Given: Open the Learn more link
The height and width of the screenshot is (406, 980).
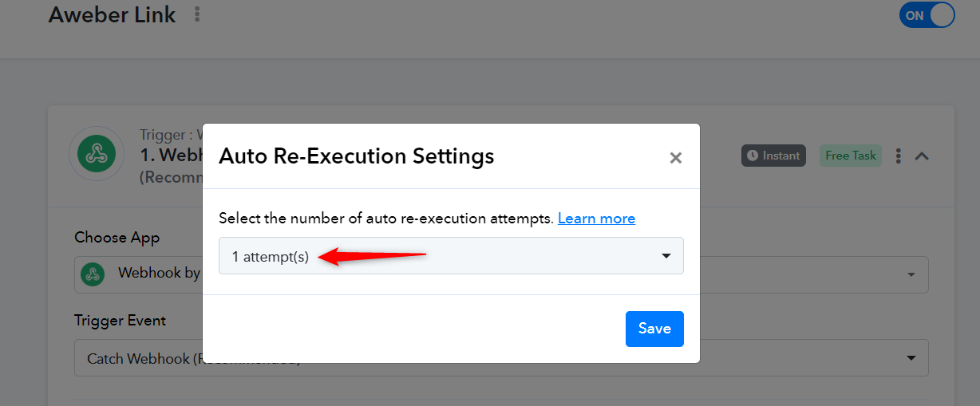Looking at the screenshot, I should [597, 218].
